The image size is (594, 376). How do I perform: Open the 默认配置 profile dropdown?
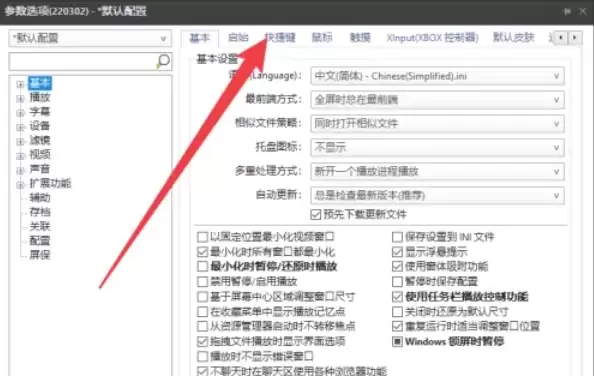[x=90, y=38]
